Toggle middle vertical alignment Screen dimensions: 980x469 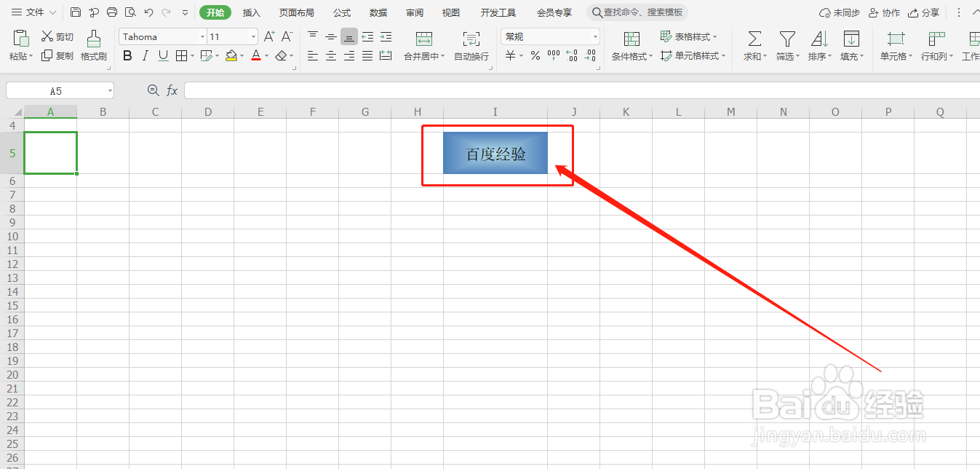click(x=331, y=36)
